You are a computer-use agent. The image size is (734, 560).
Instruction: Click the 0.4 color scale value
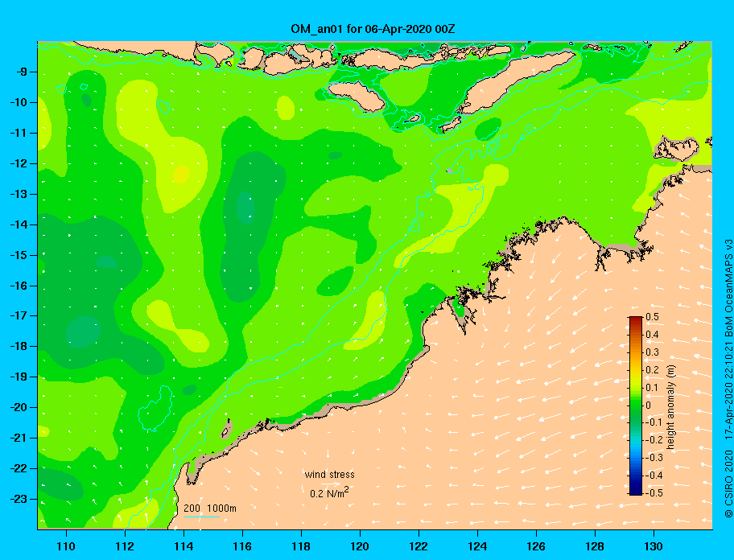(x=653, y=335)
